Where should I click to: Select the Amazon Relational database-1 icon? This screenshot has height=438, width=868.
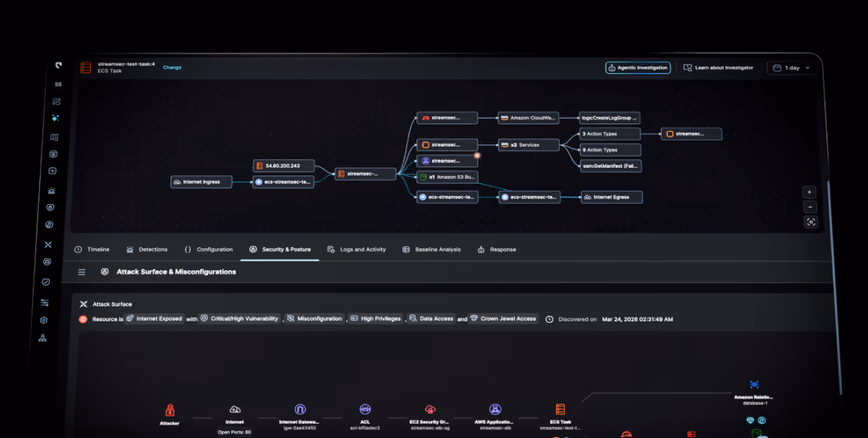click(754, 385)
